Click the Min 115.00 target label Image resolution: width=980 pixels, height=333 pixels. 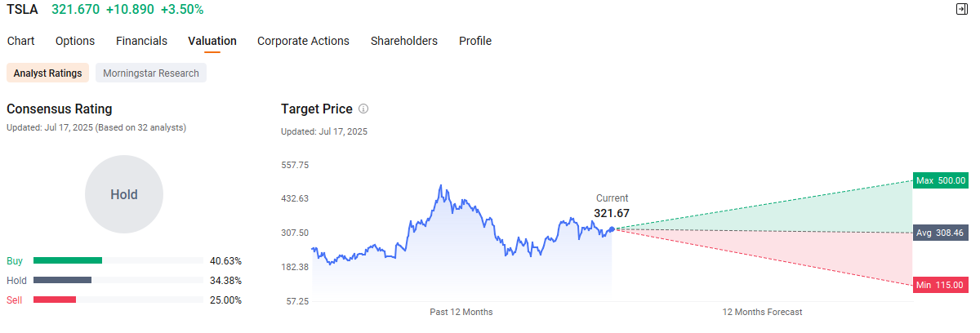pyautogui.click(x=941, y=285)
